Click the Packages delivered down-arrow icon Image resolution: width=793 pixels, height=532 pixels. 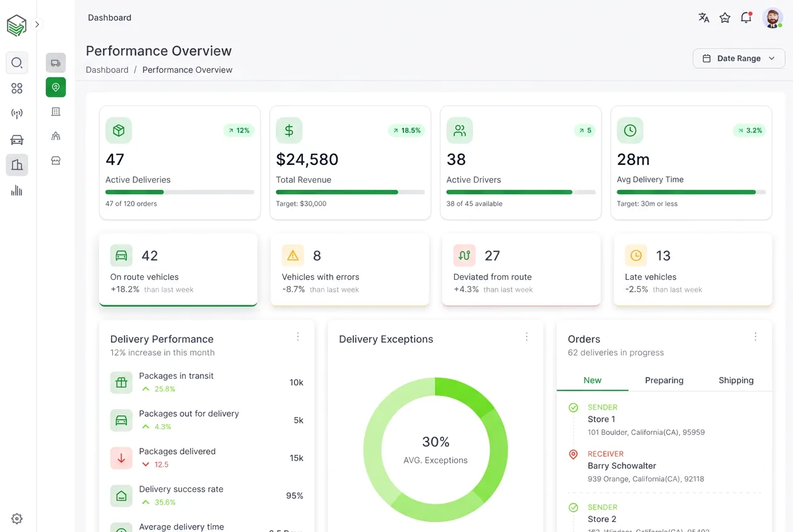click(122, 458)
